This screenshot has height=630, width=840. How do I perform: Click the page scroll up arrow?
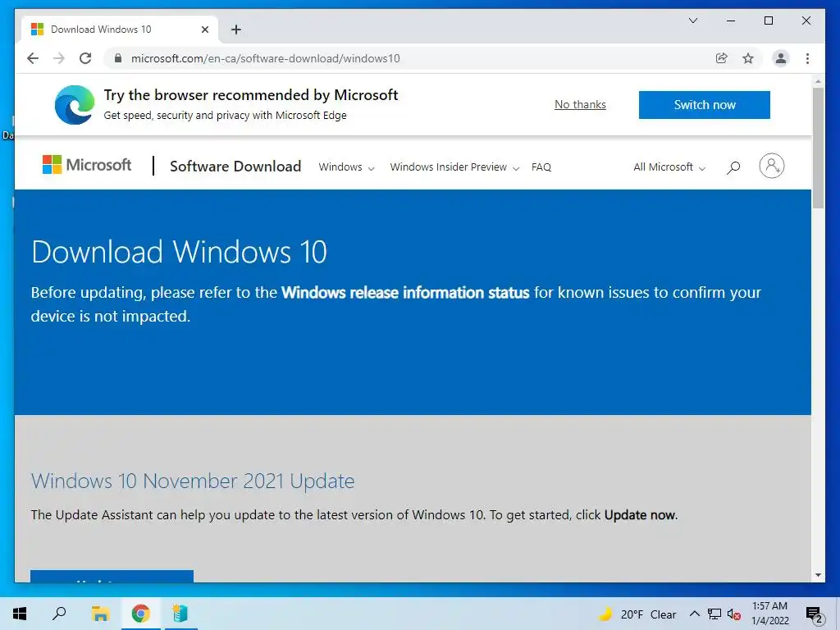(x=818, y=81)
